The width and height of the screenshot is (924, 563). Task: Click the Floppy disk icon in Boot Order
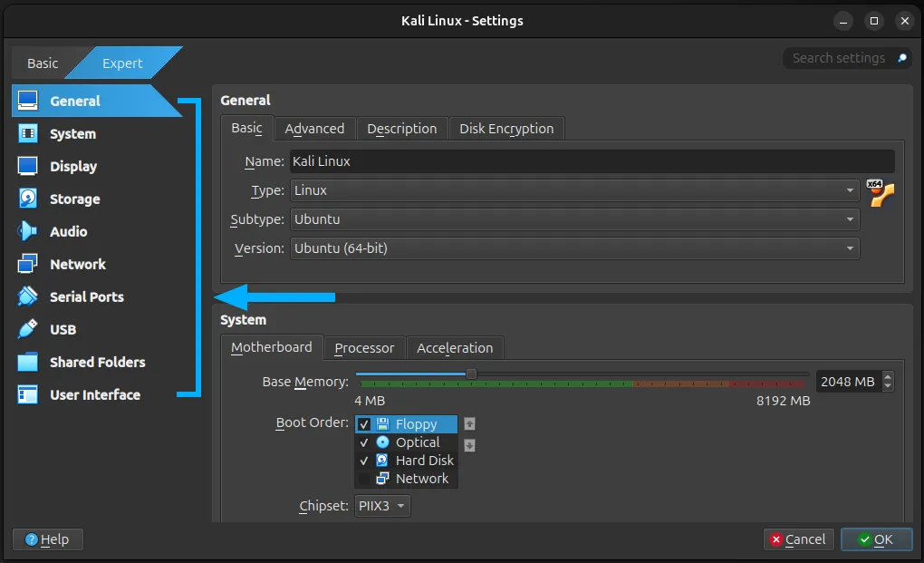pos(382,424)
